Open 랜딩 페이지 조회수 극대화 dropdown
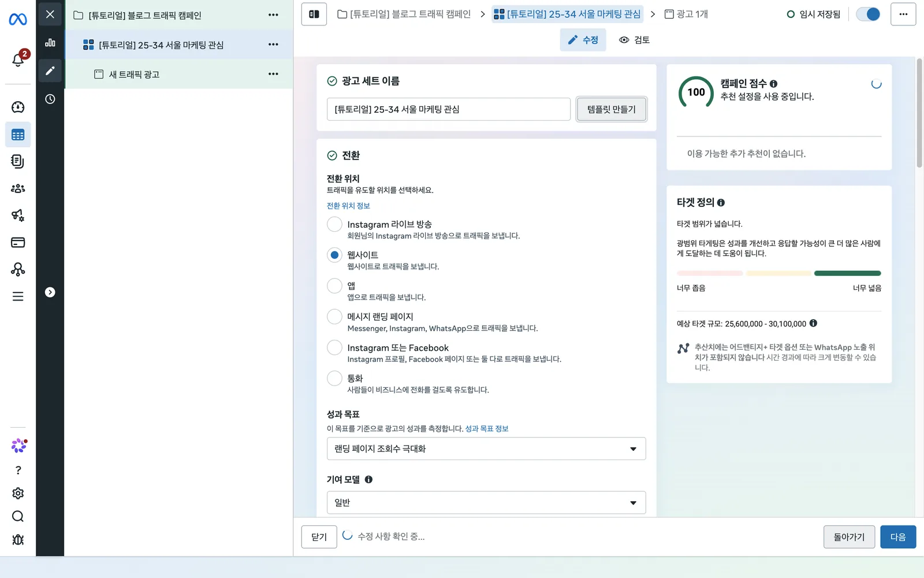The height and width of the screenshot is (578, 924). [486, 449]
